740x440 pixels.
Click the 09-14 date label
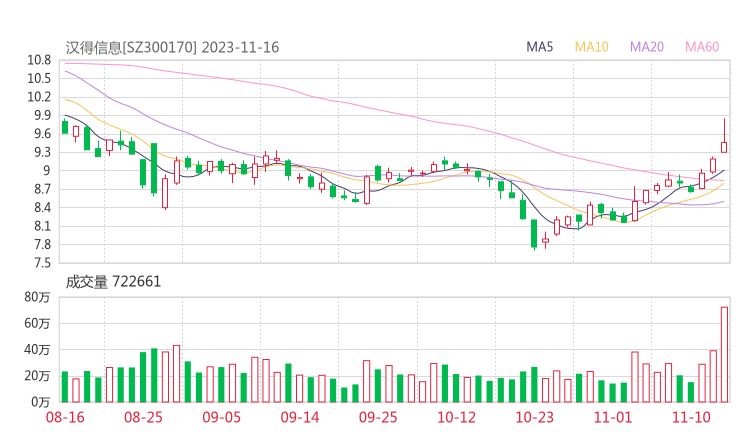point(300,417)
